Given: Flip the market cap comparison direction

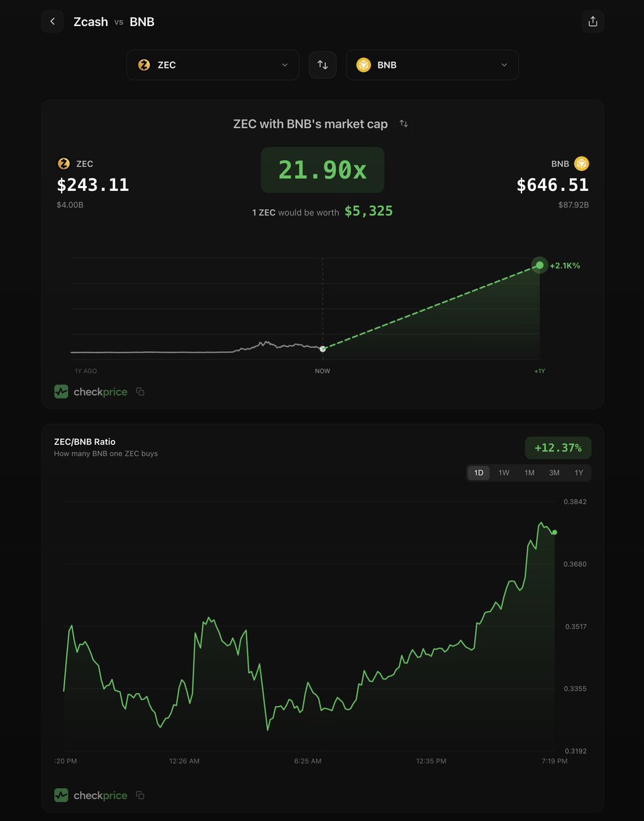Looking at the screenshot, I should [404, 124].
